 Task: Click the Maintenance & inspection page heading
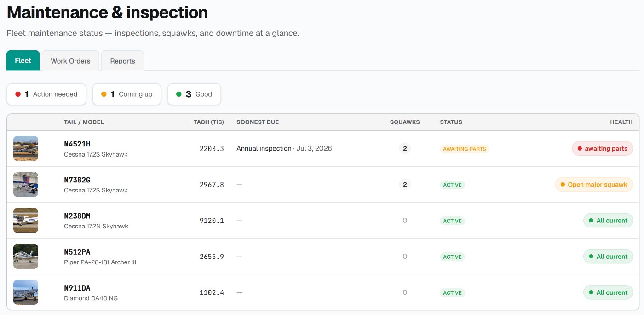click(107, 12)
